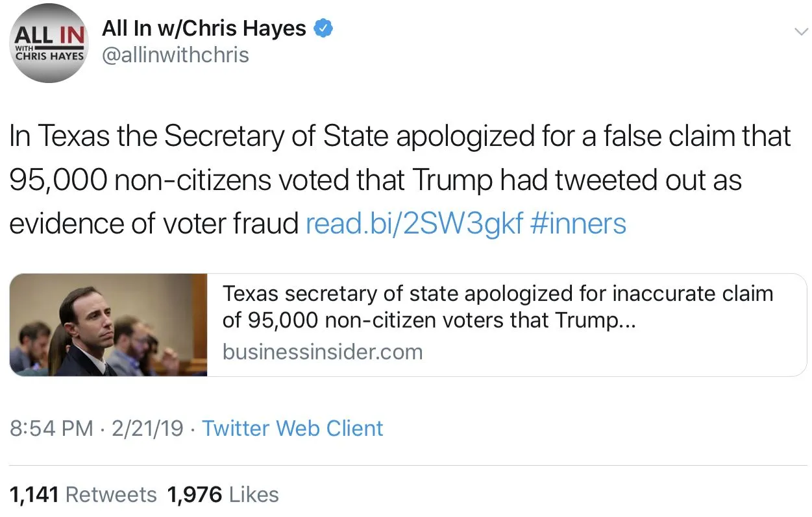Open the read.bi/2SW3gkf link
Image resolution: width=812 pixels, height=517 pixels.
(413, 224)
